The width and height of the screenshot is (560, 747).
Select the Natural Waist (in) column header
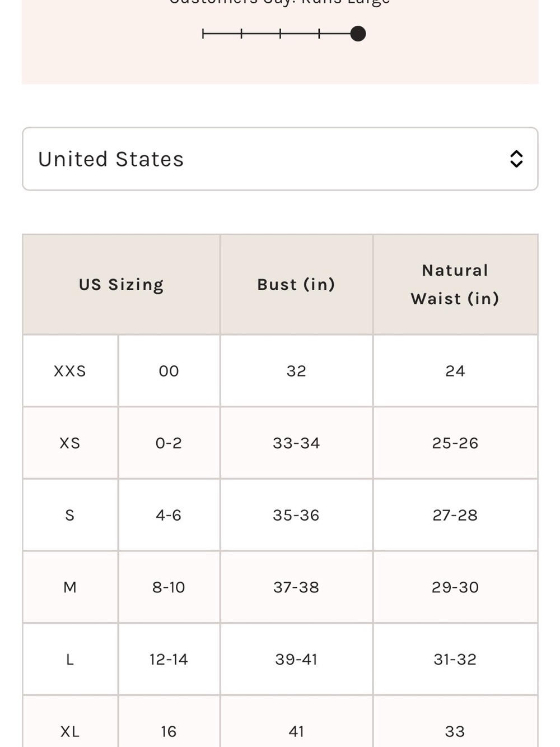455,285
